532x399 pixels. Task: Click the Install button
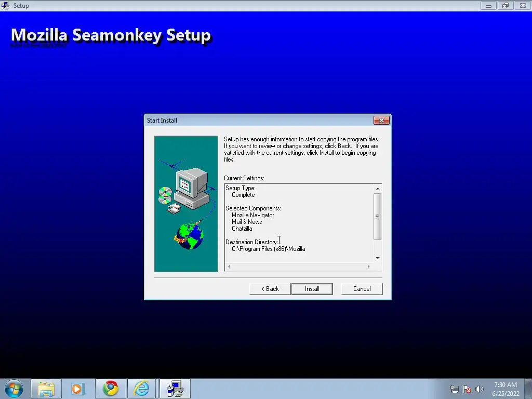coord(312,289)
